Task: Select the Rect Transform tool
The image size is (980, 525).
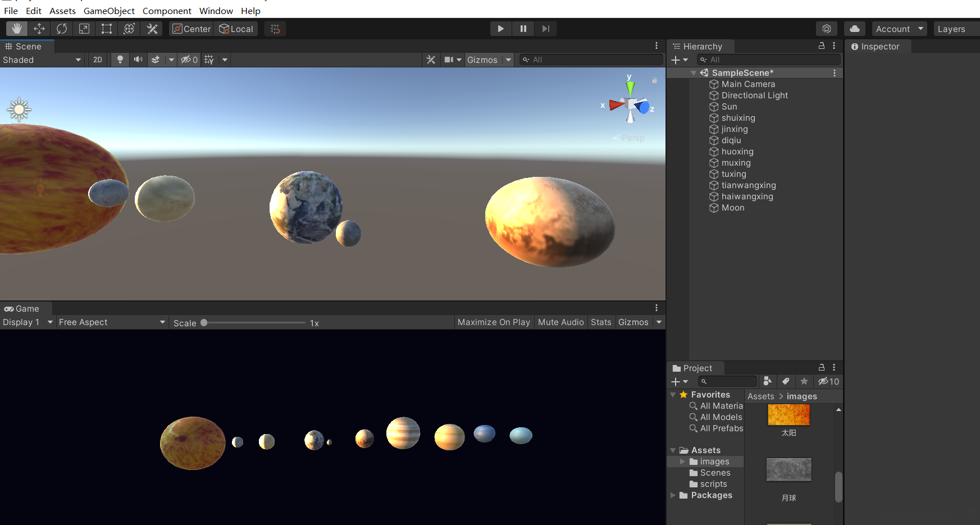Action: 107,29
